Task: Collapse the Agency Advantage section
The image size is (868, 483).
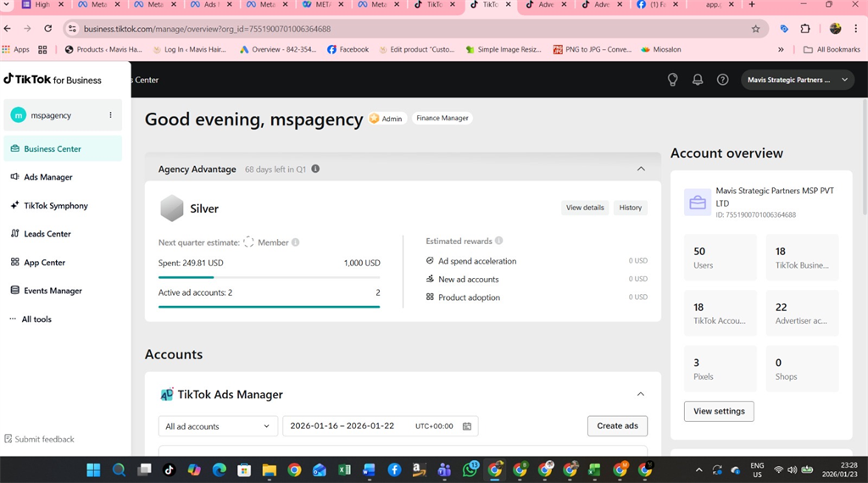Action: coord(641,169)
